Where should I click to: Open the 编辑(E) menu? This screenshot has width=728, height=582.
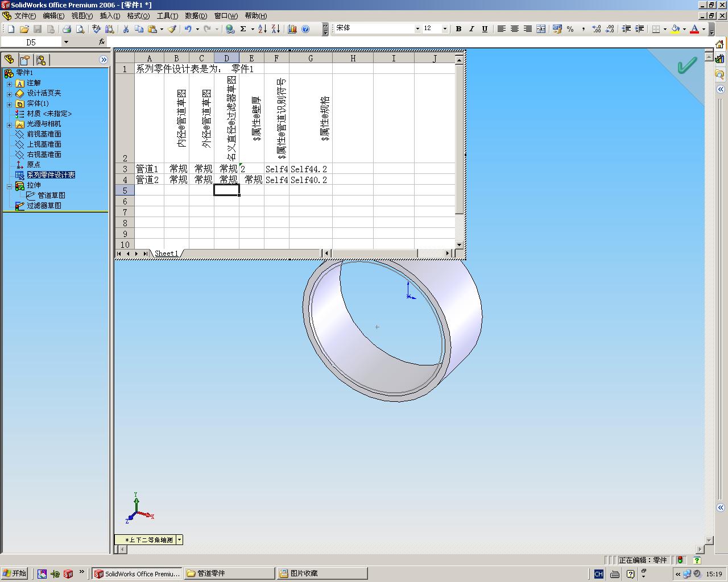pyautogui.click(x=53, y=16)
